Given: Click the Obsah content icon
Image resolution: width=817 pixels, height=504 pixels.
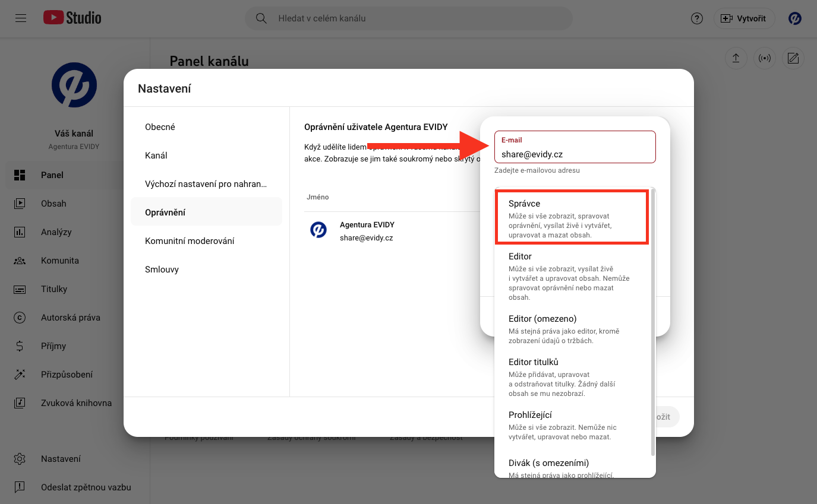Looking at the screenshot, I should pyautogui.click(x=20, y=204).
